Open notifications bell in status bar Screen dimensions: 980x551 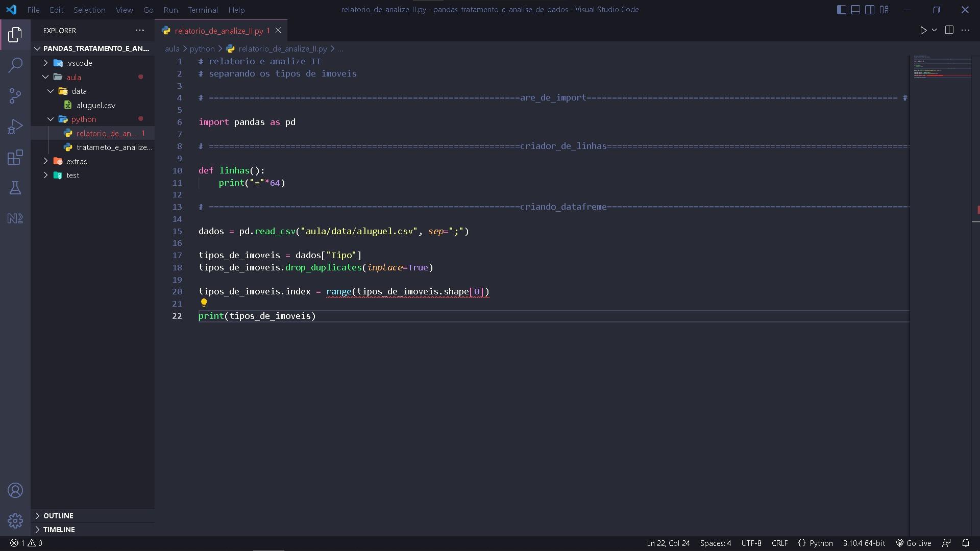[x=966, y=543]
